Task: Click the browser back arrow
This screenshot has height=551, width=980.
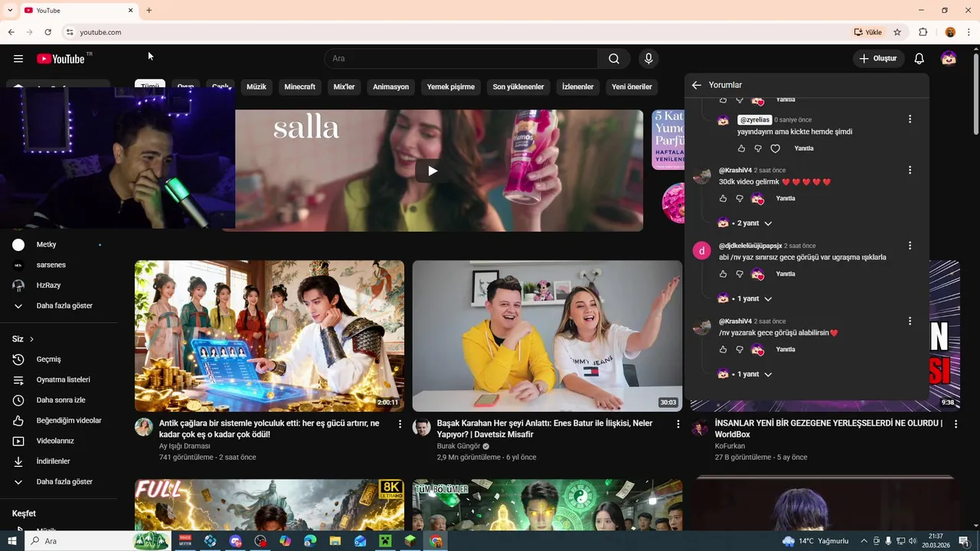Action: point(11,32)
